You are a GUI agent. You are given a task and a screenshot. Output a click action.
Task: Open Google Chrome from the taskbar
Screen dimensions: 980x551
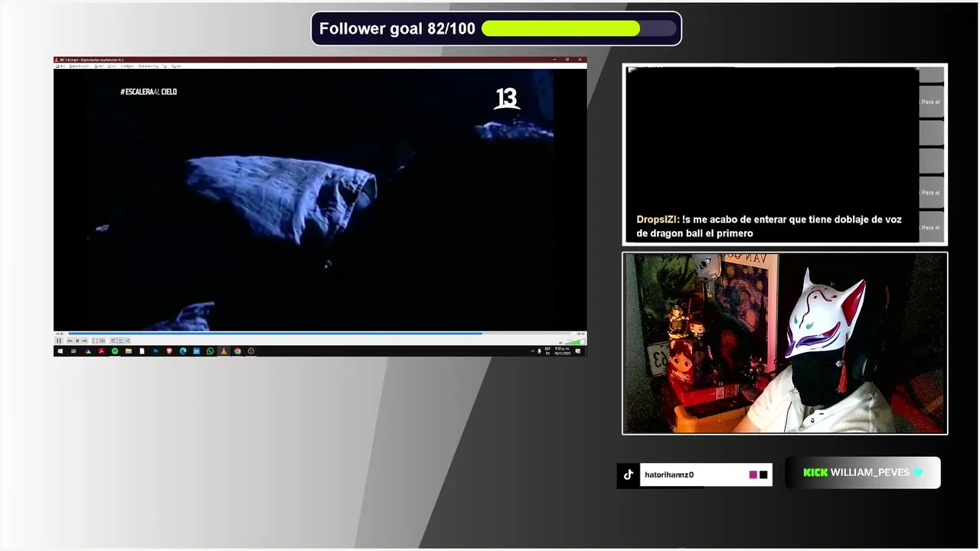click(237, 351)
